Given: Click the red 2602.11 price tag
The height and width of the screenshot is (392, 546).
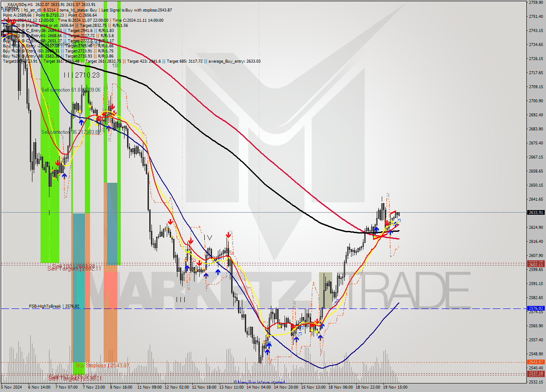Looking at the screenshot, I should click(x=536, y=265).
